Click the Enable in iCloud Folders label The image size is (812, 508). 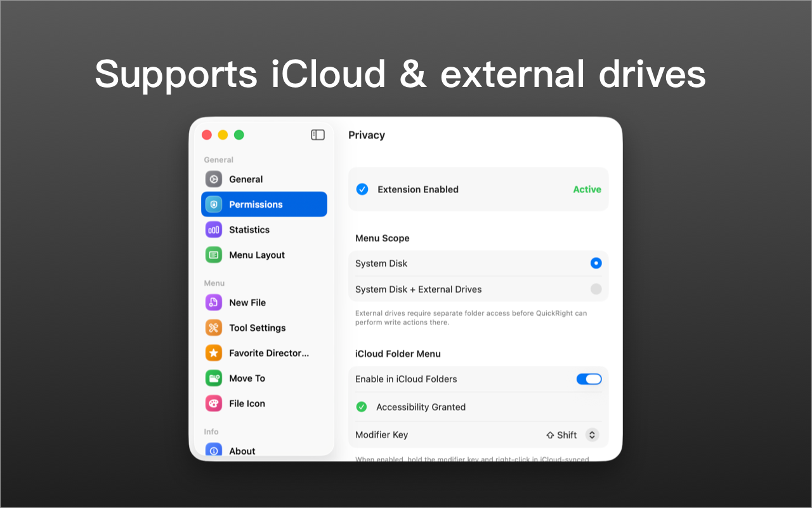coord(406,379)
